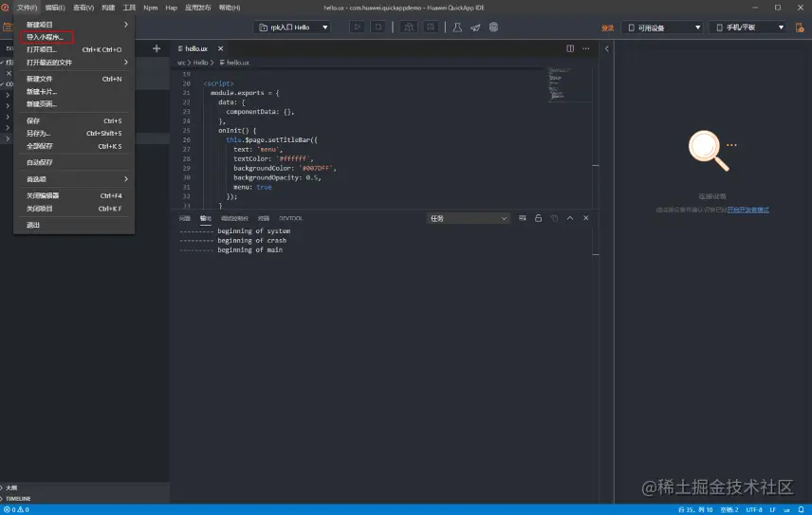Close the bottom output panel
This screenshot has width=812, height=515.
[585, 218]
